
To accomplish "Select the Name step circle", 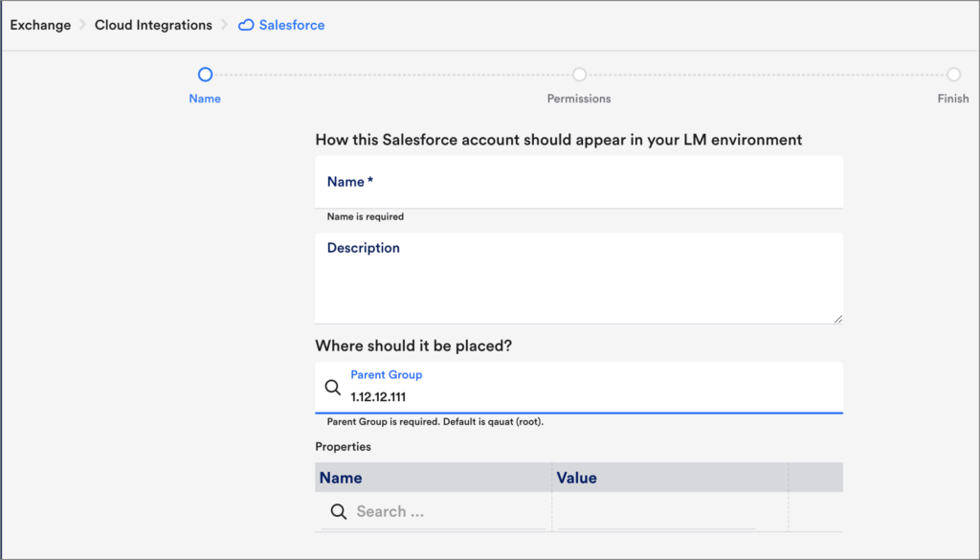I will (205, 75).
